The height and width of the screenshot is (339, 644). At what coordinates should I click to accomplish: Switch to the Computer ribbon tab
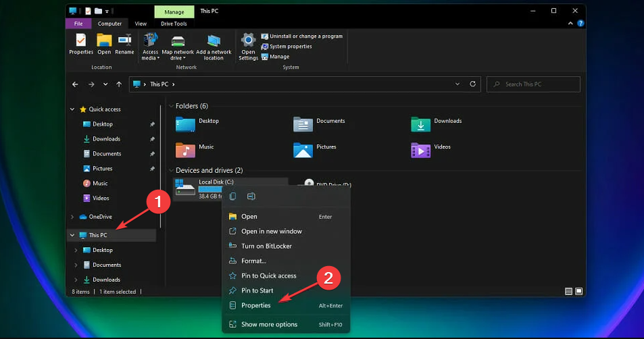pyautogui.click(x=109, y=24)
